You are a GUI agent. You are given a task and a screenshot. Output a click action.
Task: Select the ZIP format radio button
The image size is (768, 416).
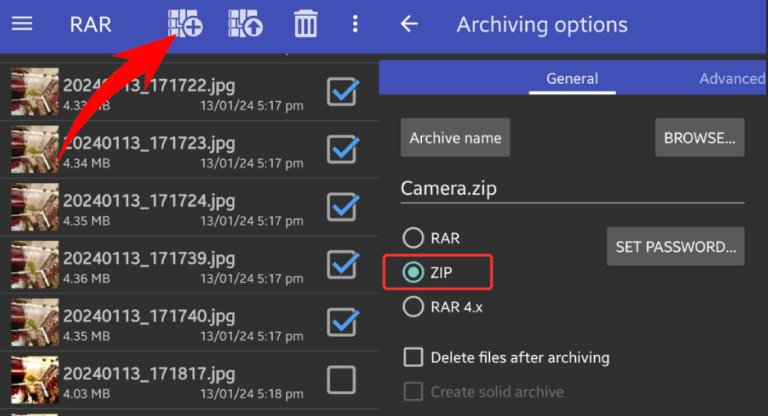pos(413,272)
